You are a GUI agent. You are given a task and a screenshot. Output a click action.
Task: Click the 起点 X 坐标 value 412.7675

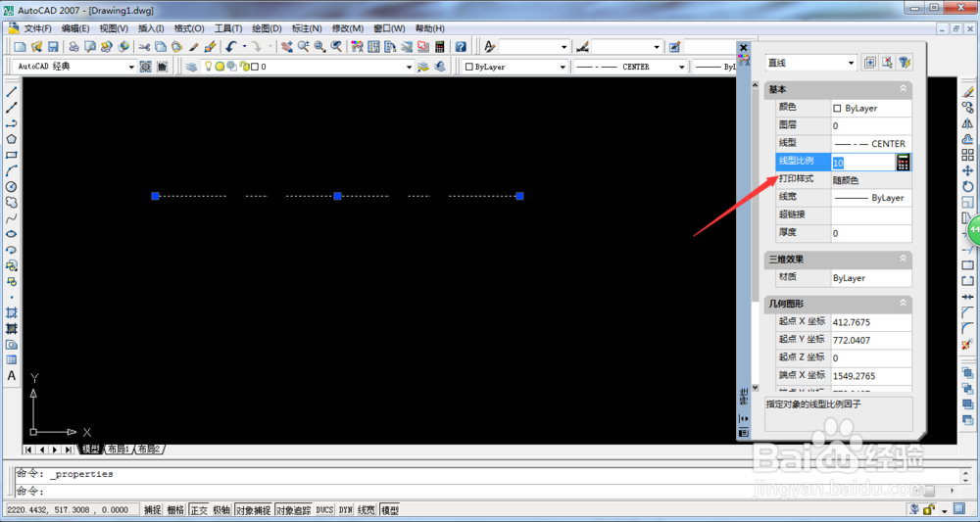871,322
